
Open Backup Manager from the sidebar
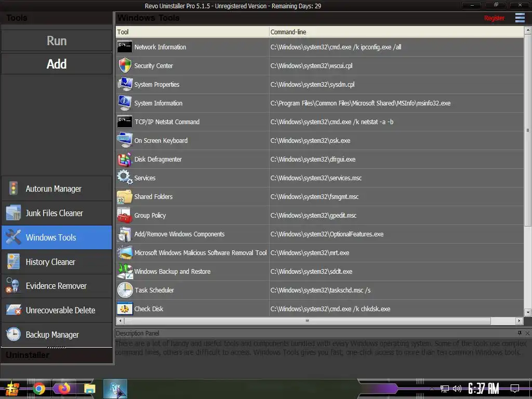[x=57, y=335]
